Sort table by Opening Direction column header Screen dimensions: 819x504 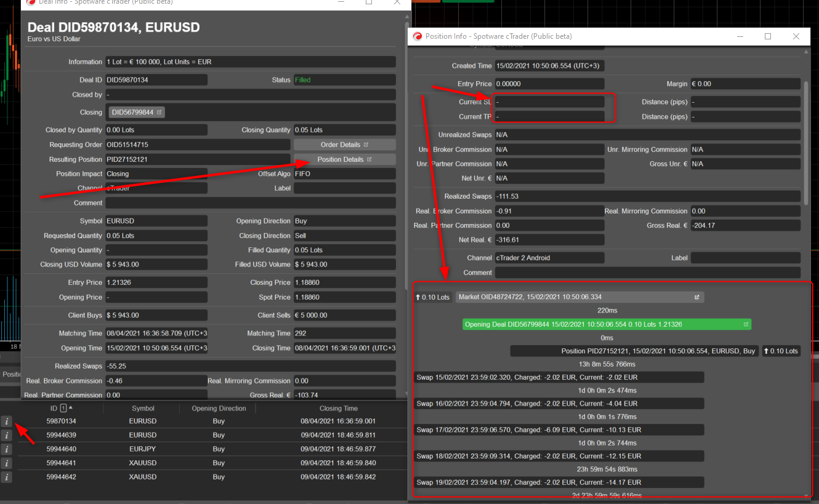[219, 408]
